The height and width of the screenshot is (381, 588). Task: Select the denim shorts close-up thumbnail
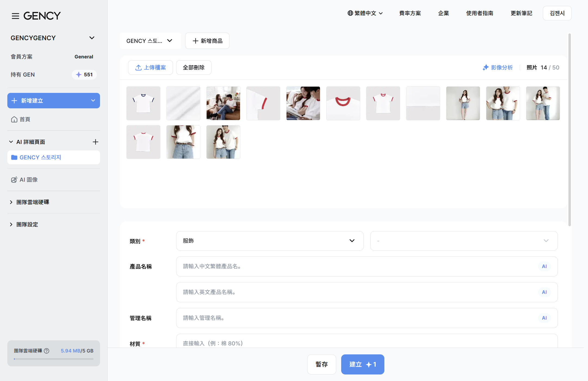click(x=183, y=142)
